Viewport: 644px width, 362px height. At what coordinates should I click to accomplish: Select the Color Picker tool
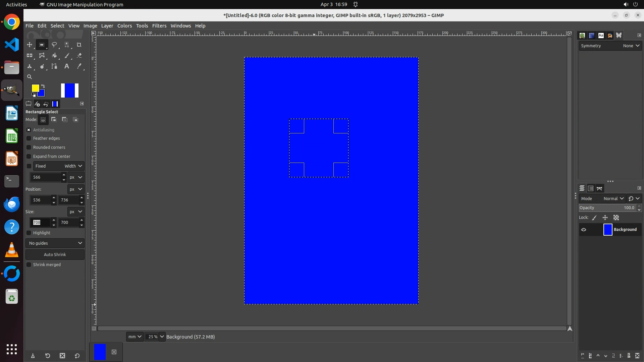(79, 66)
